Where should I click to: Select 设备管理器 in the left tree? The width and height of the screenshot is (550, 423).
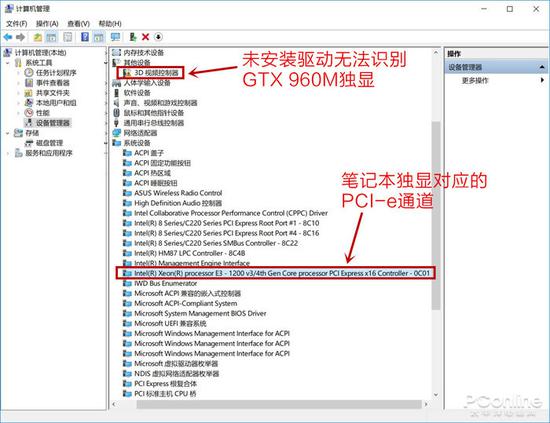[53, 123]
